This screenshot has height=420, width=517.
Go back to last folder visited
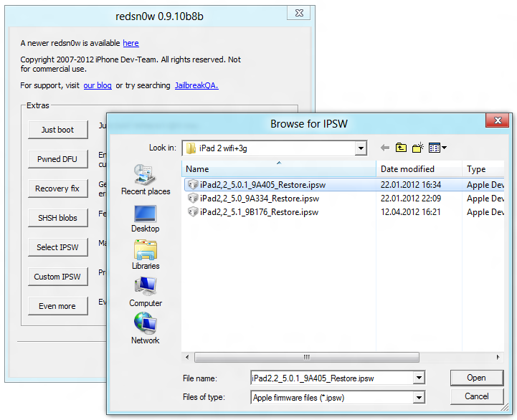pos(385,148)
